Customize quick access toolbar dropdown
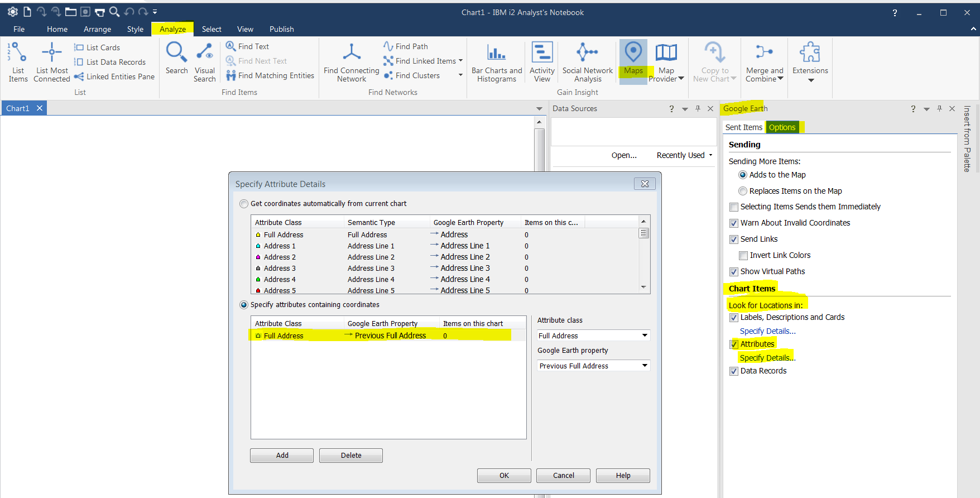Image resolution: width=980 pixels, height=498 pixels. coord(155,12)
